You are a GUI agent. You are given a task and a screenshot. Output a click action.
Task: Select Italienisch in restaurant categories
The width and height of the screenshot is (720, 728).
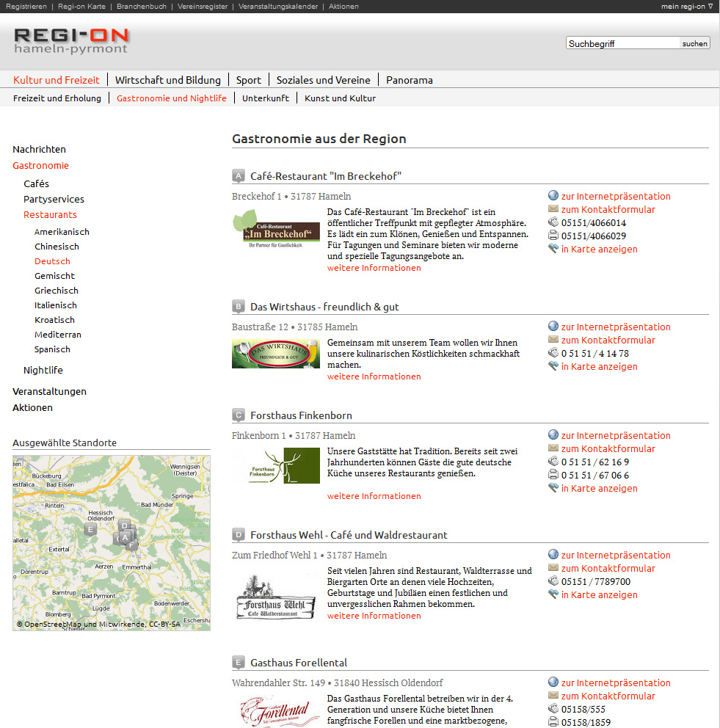pos(56,305)
